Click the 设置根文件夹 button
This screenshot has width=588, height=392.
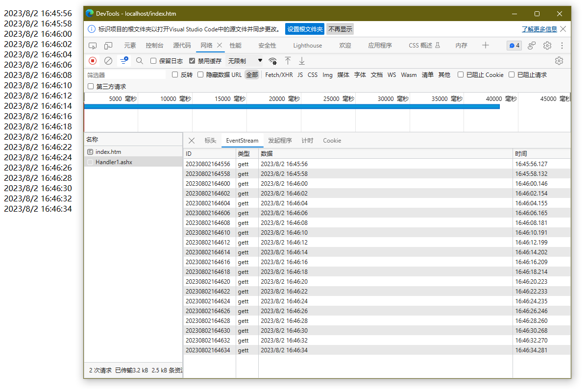[x=305, y=29]
